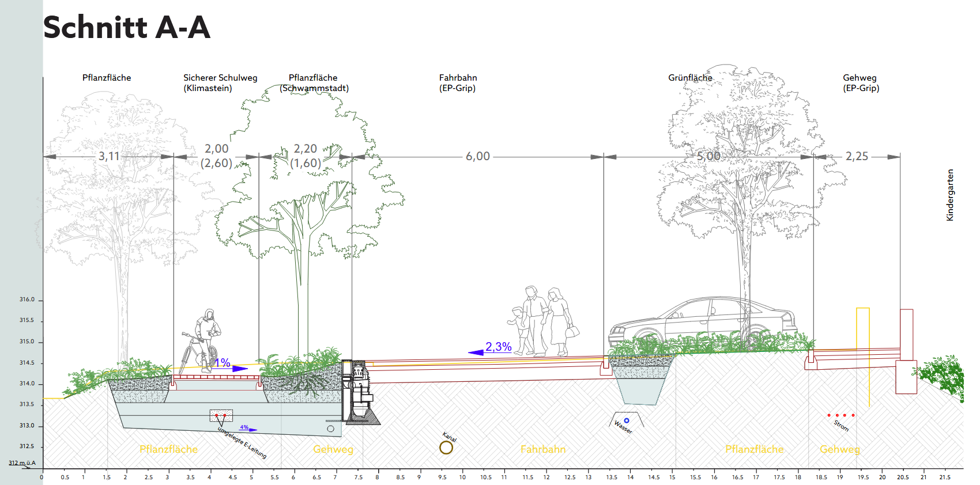
Task: Select the brown Kanal pipe circle
Action: [446, 448]
